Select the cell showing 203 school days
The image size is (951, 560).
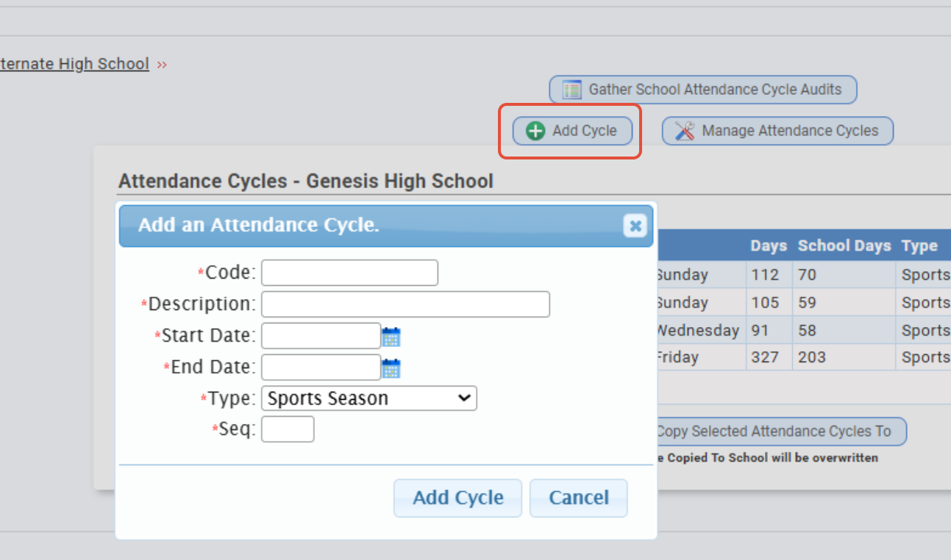(844, 357)
